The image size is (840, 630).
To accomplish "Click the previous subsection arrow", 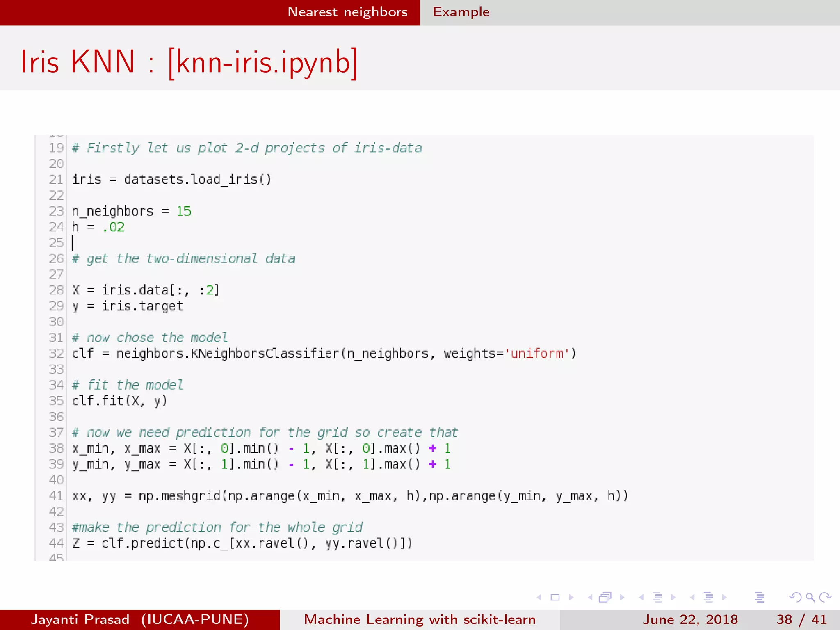I will click(641, 598).
